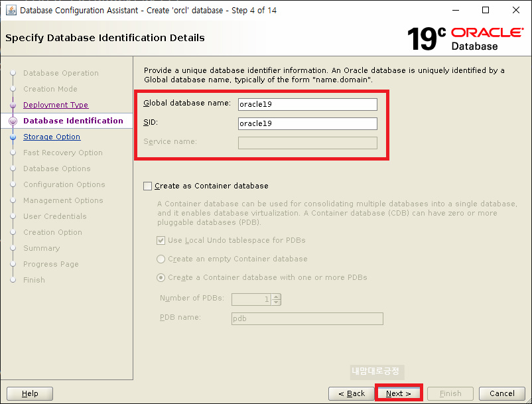Click the Creation Mode step

coord(50,89)
